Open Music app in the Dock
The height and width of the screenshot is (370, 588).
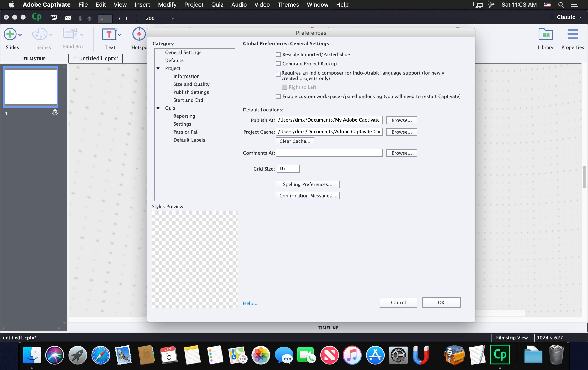[352, 355]
